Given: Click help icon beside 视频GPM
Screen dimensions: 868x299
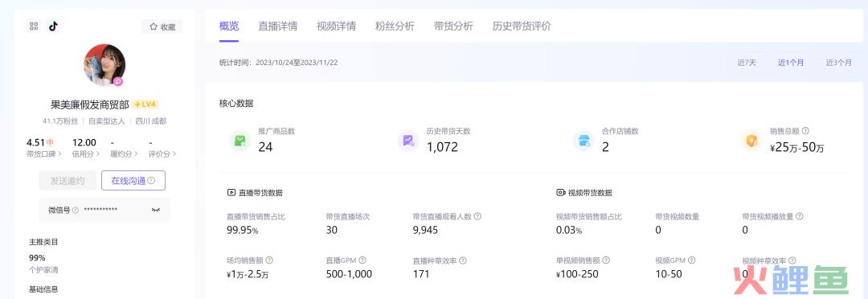Looking at the screenshot, I should (x=691, y=260).
